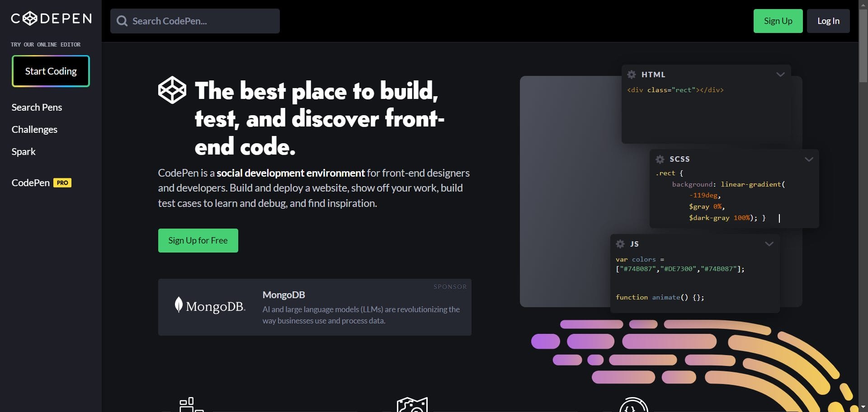Open the Challenges section
The width and height of the screenshot is (868, 412).
pos(34,129)
